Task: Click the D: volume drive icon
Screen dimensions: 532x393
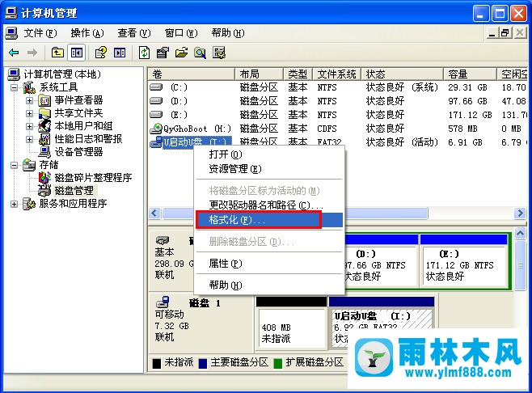Action: pos(156,101)
